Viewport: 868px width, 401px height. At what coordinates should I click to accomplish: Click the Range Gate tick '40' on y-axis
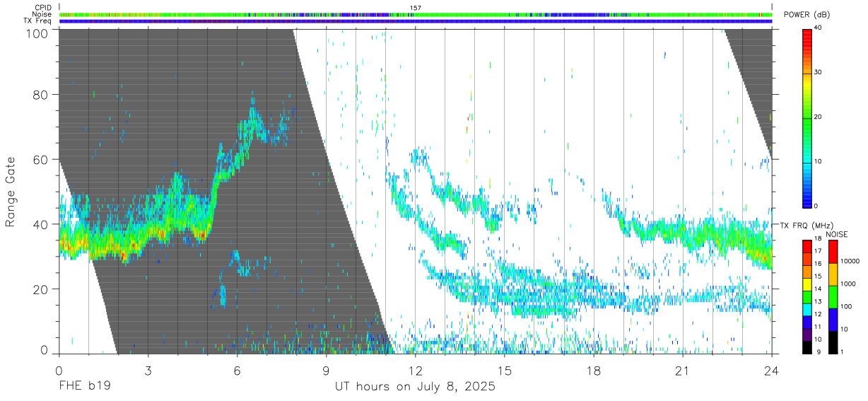click(42, 224)
